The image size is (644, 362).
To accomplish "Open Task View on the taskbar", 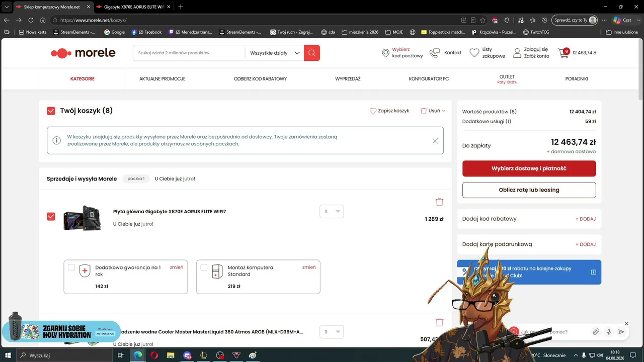I will pyautogui.click(x=121, y=355).
